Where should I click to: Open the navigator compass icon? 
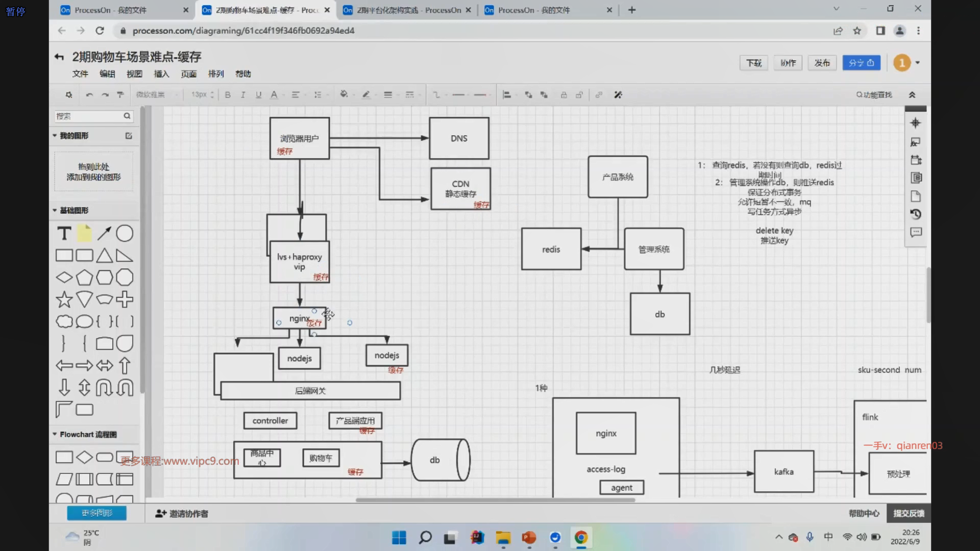pos(915,123)
